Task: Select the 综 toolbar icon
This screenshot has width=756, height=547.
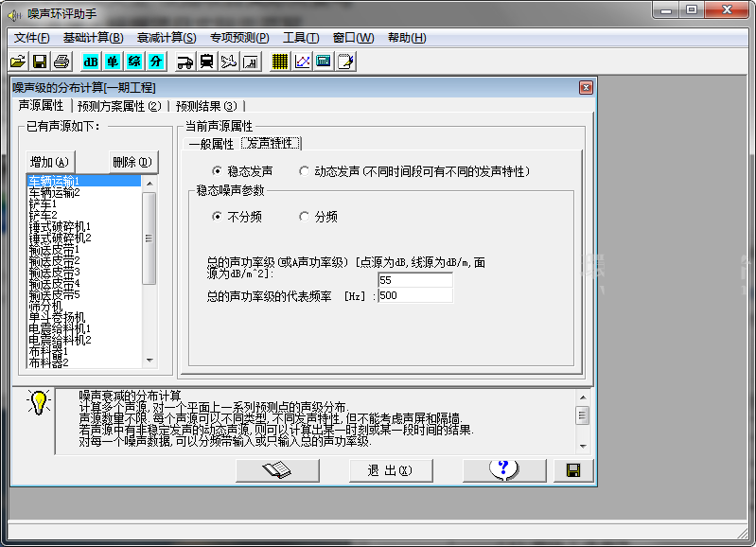Action: coord(134,62)
